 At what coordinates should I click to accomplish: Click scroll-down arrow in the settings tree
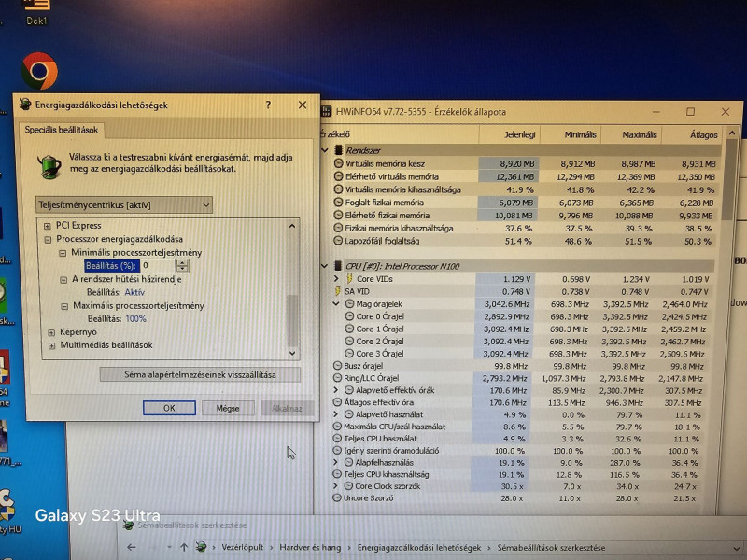click(292, 354)
